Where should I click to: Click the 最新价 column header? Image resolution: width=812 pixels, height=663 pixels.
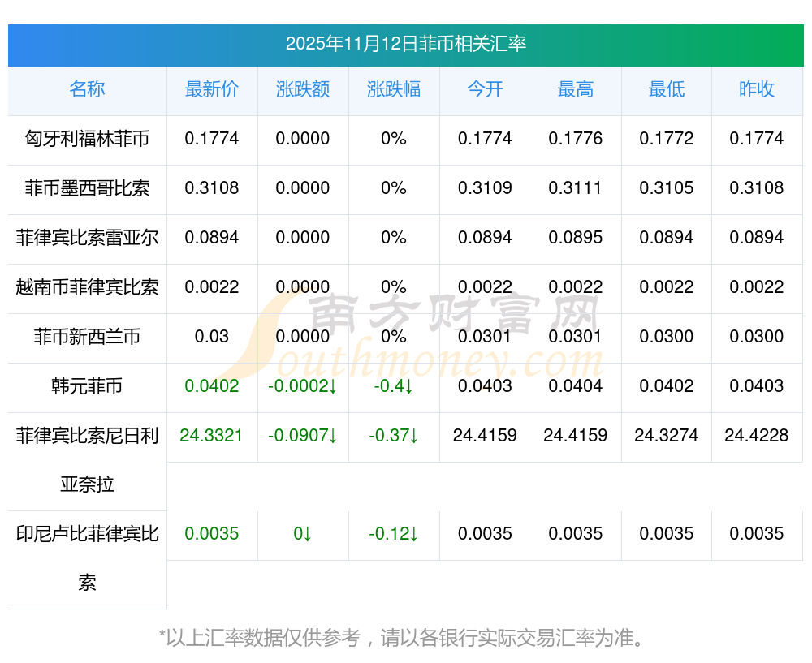[x=212, y=90]
